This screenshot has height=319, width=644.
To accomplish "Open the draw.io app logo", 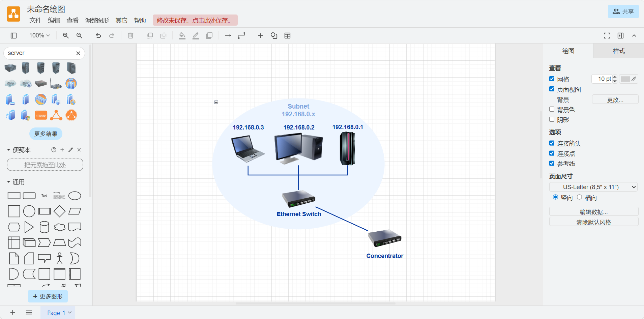I will [x=13, y=14].
